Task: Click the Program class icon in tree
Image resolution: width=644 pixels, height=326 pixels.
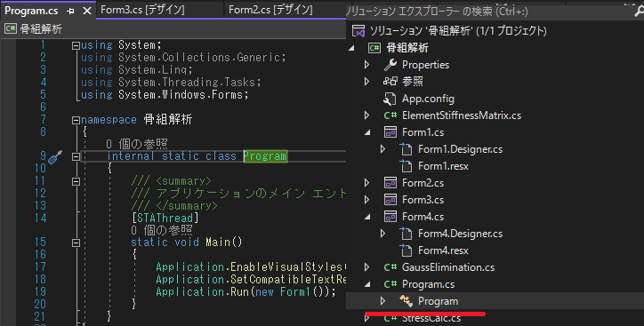Action: (406, 301)
